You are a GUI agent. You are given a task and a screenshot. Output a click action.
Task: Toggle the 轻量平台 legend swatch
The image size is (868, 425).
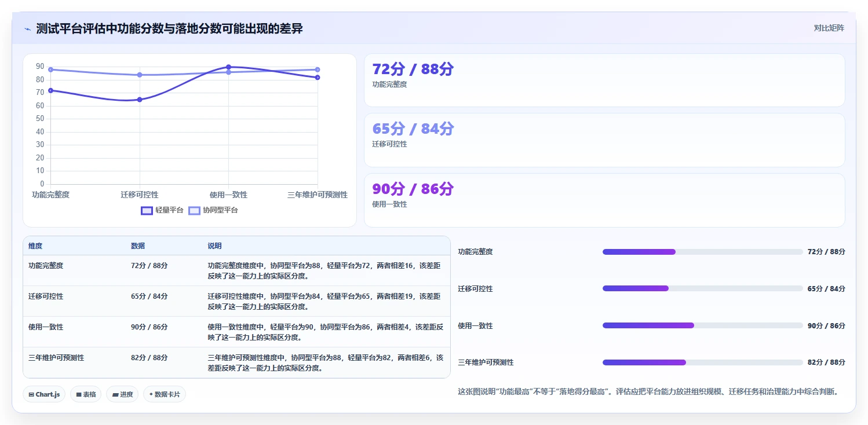tap(147, 210)
